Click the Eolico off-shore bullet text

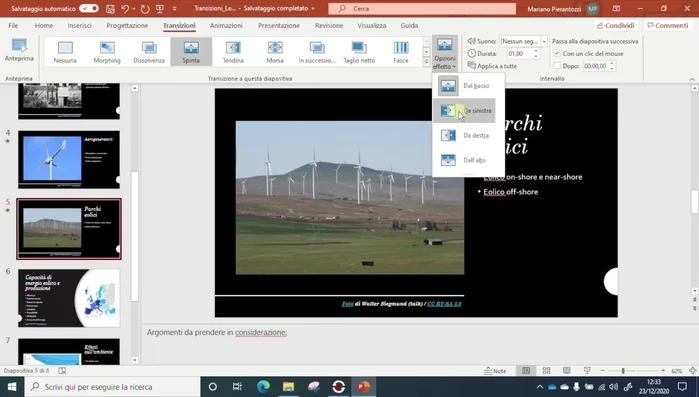pyautogui.click(x=510, y=192)
